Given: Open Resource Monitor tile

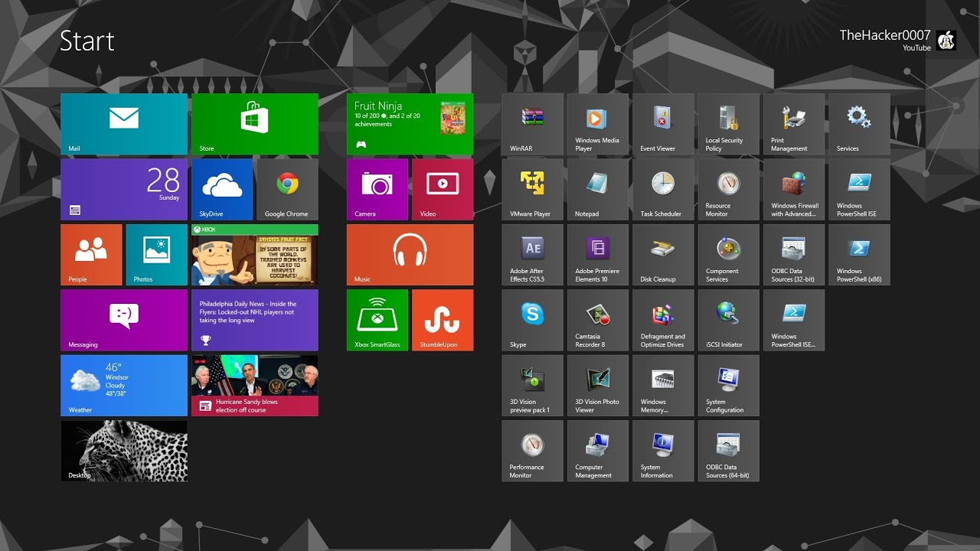Looking at the screenshot, I should (x=729, y=190).
